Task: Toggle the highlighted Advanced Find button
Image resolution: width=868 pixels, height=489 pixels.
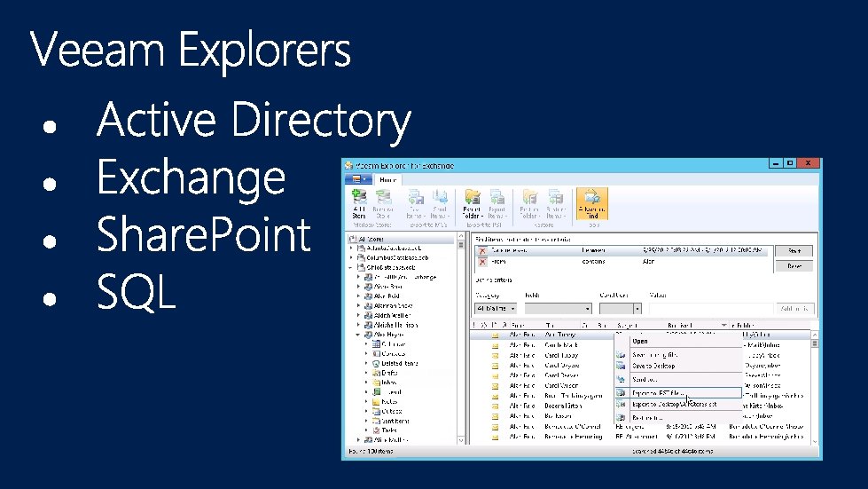Action: (x=591, y=204)
